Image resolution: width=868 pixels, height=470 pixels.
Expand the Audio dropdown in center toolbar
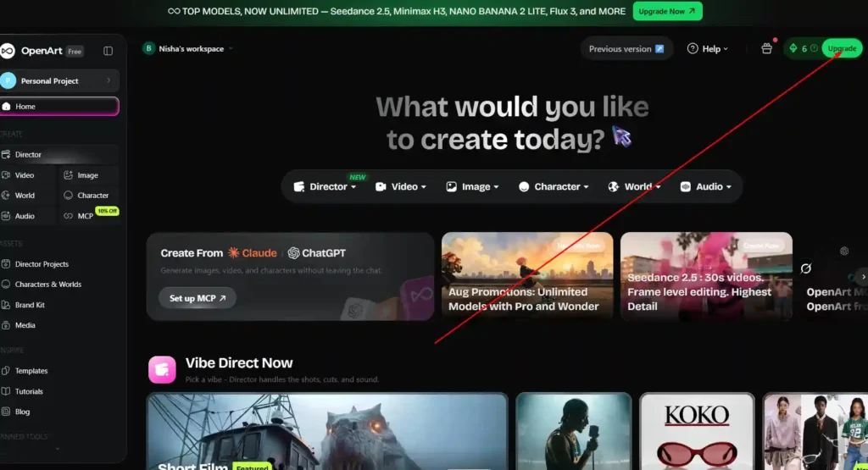706,187
